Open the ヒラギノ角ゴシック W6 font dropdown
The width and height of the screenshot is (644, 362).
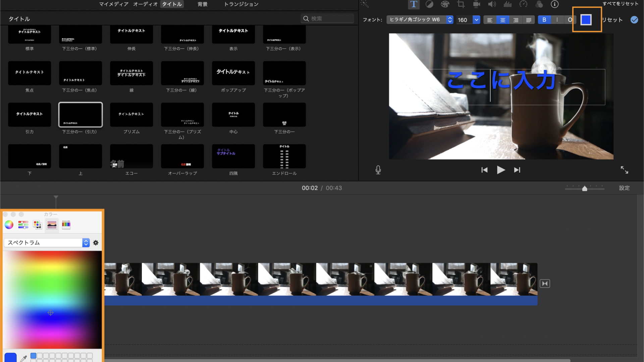pyautogui.click(x=420, y=20)
